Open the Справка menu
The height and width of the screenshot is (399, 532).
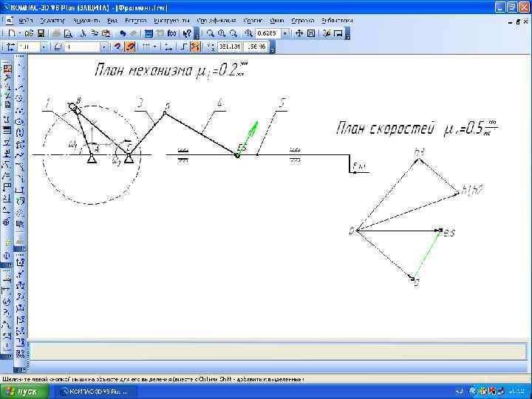303,21
